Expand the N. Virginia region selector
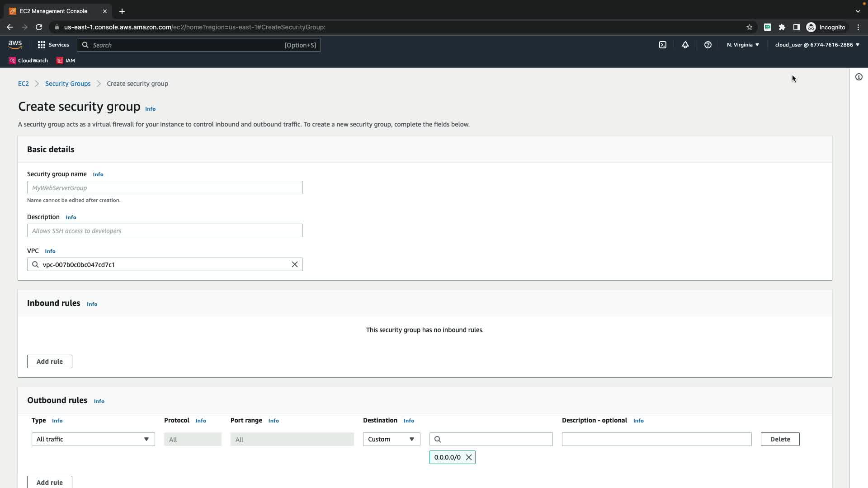The image size is (868, 488). [x=743, y=45]
